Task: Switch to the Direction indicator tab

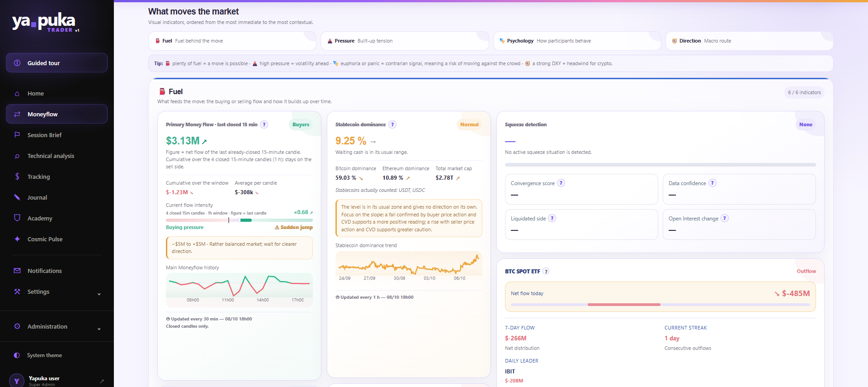Action: pos(750,41)
